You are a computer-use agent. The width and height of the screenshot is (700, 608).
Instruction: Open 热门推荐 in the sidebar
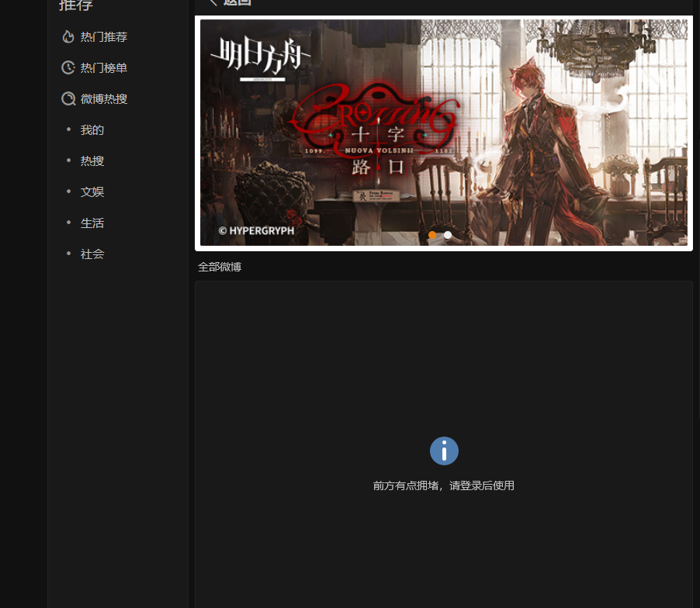coord(103,36)
